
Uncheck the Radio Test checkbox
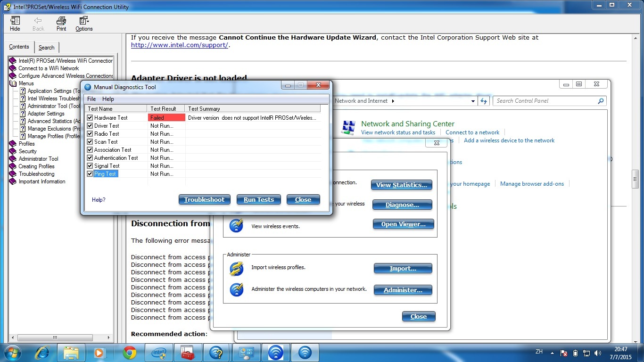[x=90, y=134]
